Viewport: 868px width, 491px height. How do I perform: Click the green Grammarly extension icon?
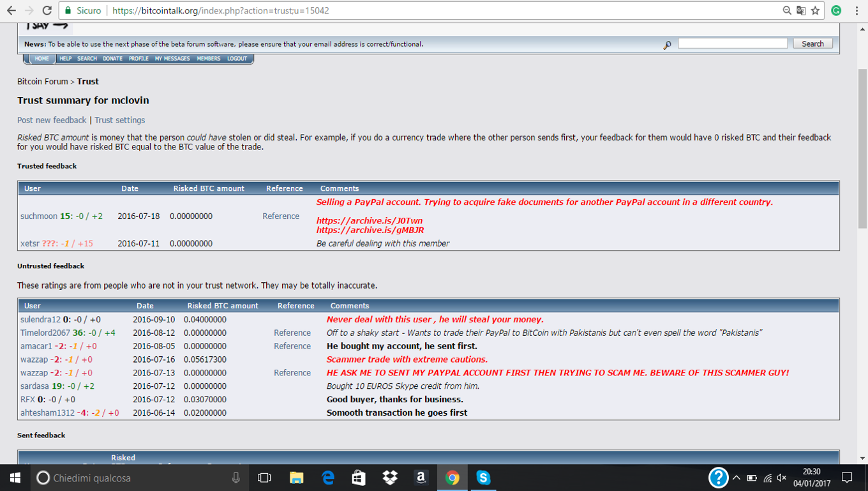(x=836, y=10)
